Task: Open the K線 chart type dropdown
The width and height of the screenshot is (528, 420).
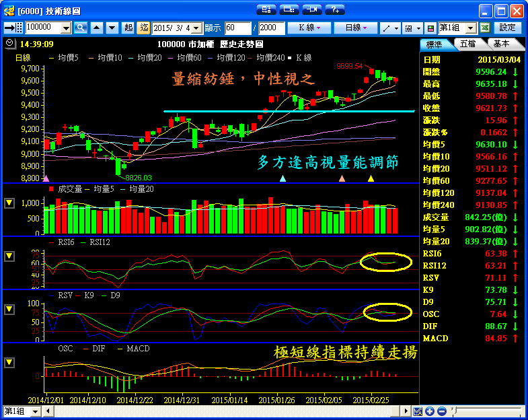Action: pos(309,28)
